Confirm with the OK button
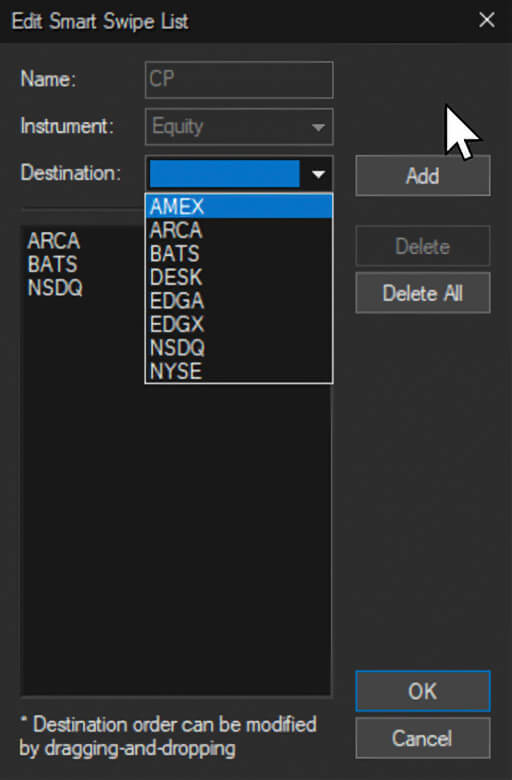The image size is (512, 780). (422, 691)
